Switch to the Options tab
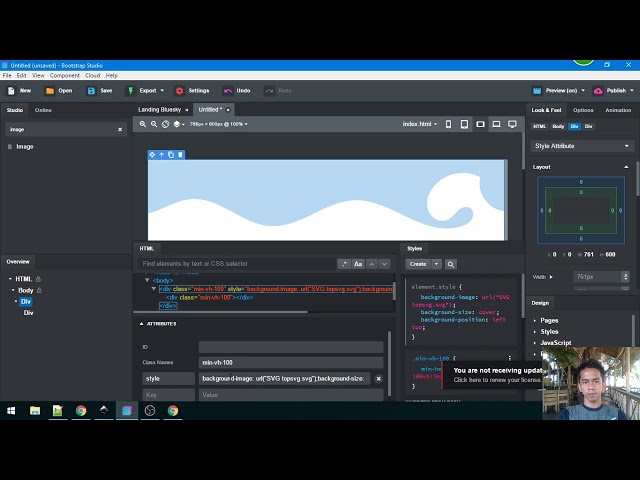This screenshot has height=480, width=640. point(583,110)
